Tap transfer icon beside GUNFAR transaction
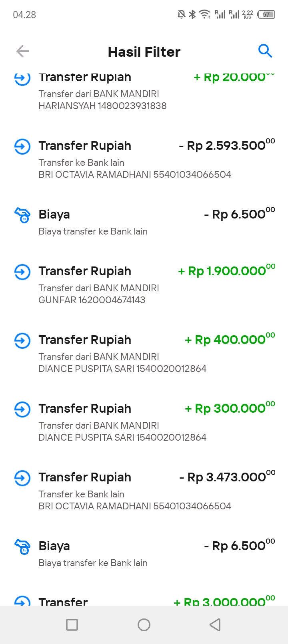The height and width of the screenshot is (644, 288). (x=22, y=272)
